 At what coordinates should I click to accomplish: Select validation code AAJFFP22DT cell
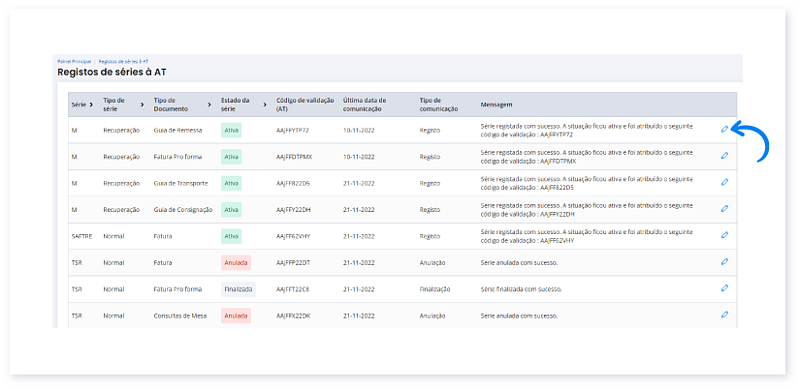coord(293,263)
